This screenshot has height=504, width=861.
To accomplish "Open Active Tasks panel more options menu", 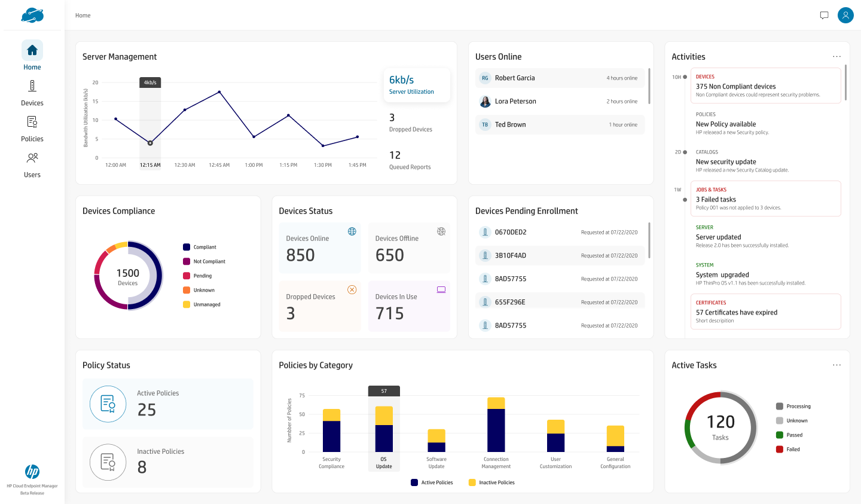I will [x=836, y=365].
